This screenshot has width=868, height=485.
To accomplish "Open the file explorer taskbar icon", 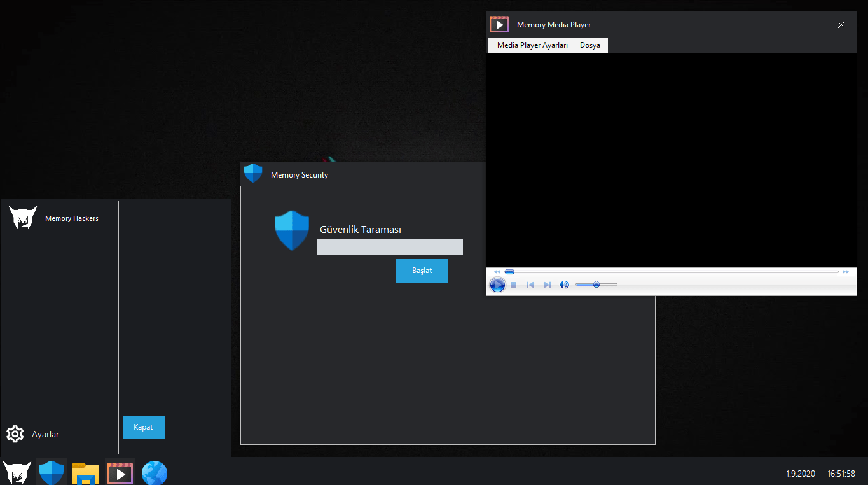I will click(x=86, y=474).
